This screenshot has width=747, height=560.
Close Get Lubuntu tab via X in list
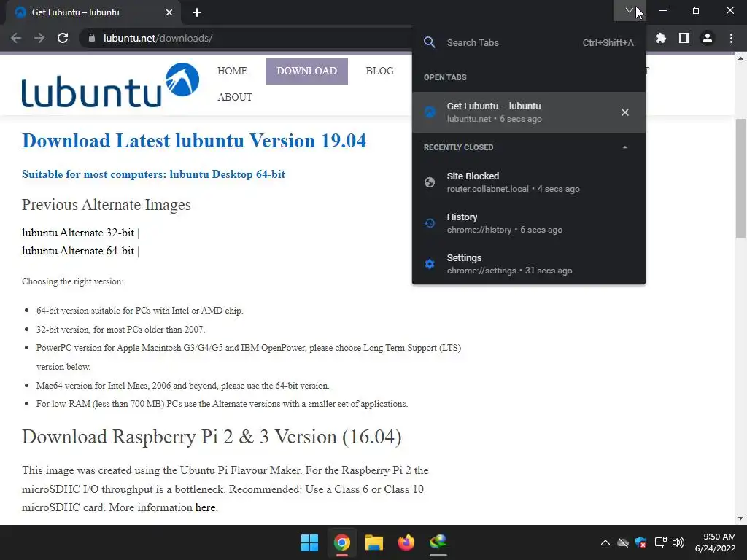point(625,112)
